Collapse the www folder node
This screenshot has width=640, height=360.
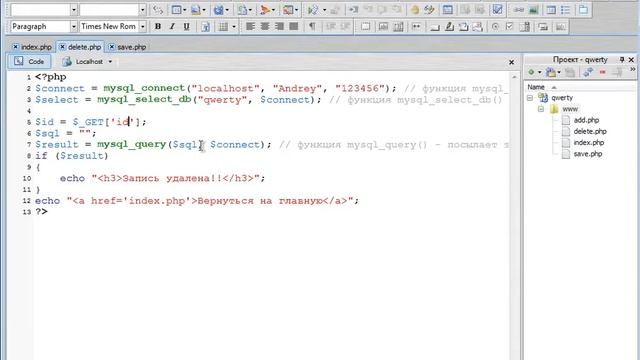pos(541,109)
